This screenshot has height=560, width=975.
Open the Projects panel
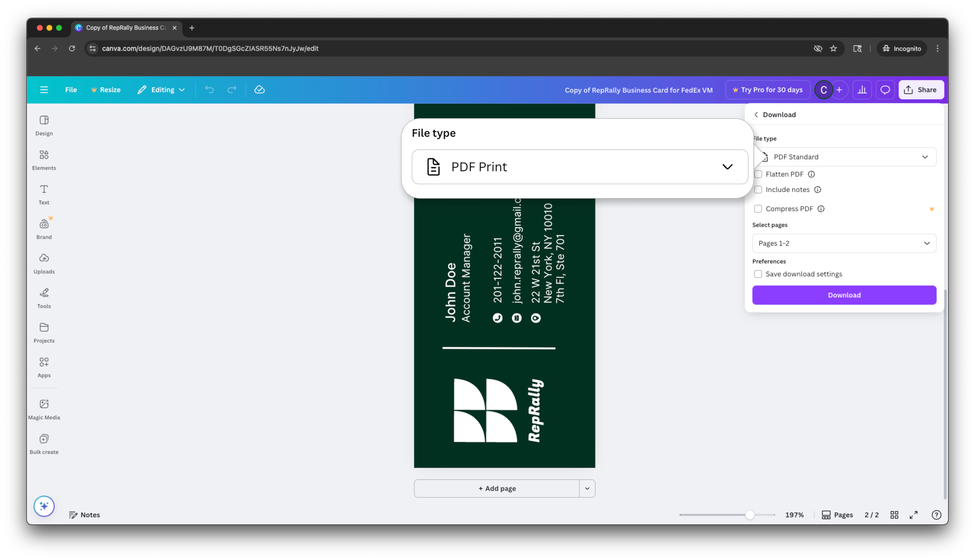pyautogui.click(x=44, y=333)
